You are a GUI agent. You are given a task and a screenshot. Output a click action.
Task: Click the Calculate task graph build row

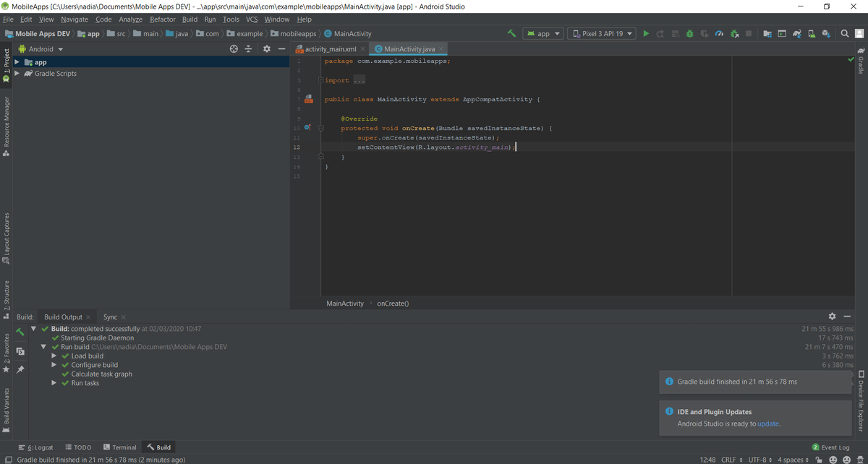(x=96, y=374)
